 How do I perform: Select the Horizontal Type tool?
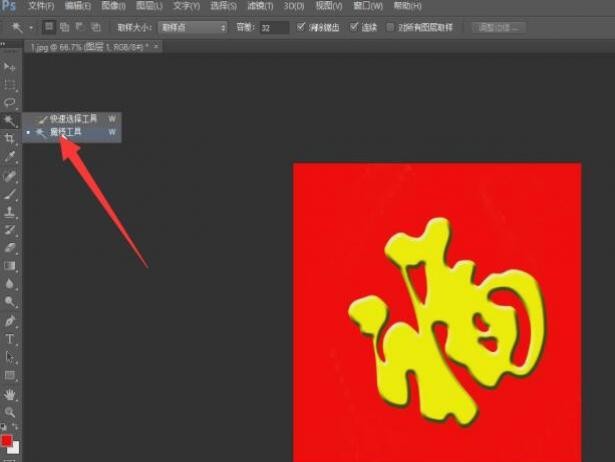point(10,339)
